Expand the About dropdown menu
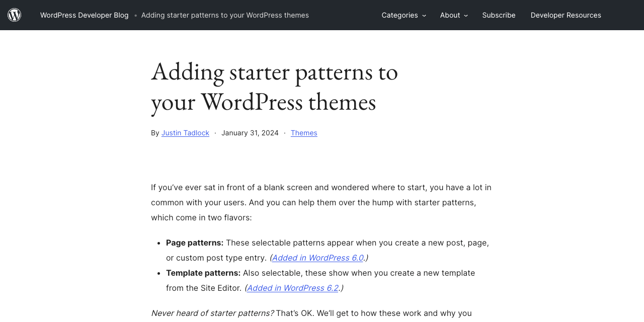The height and width of the screenshot is (322, 644). [x=454, y=15]
